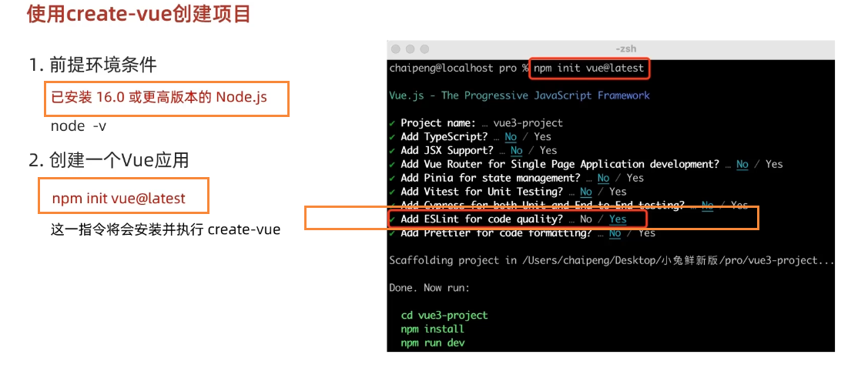Click the checkmark beside Add TypeScript
868x378 pixels.
point(393,137)
